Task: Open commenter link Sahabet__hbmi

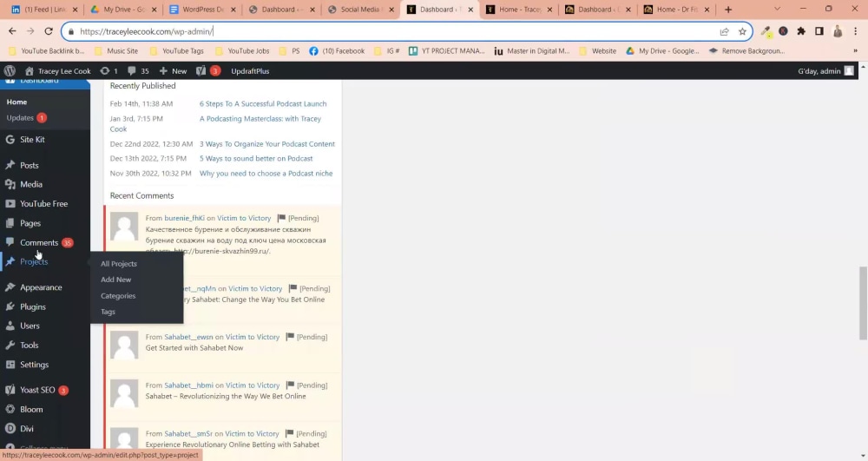Action: point(188,385)
